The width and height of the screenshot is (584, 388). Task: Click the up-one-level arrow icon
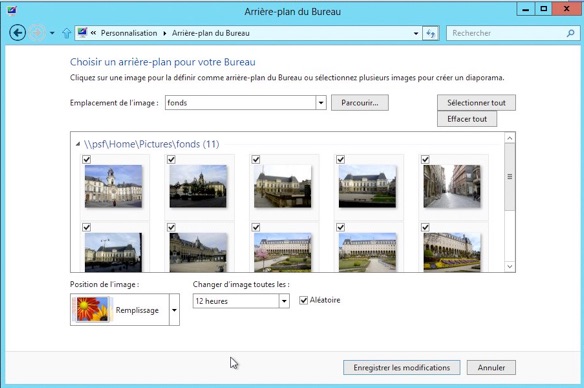pyautogui.click(x=67, y=33)
